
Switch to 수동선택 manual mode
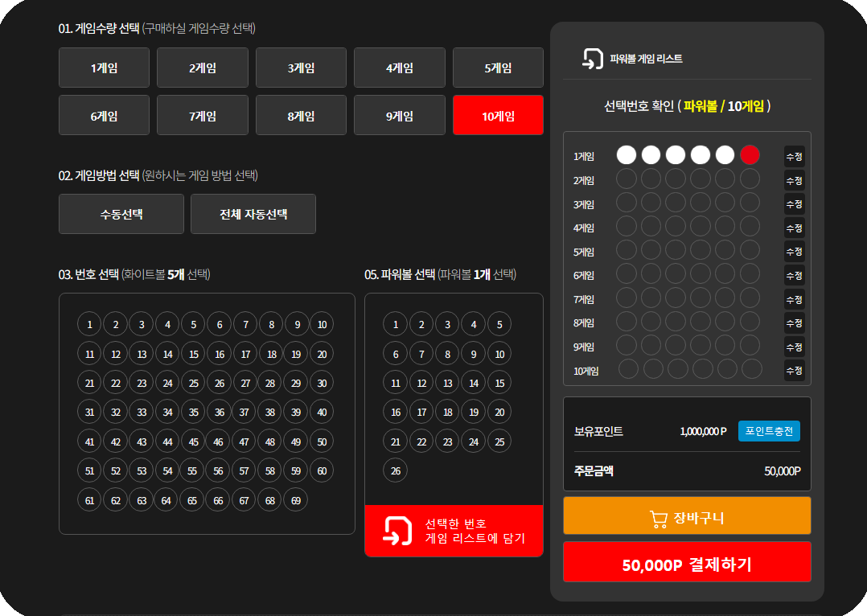pos(121,214)
